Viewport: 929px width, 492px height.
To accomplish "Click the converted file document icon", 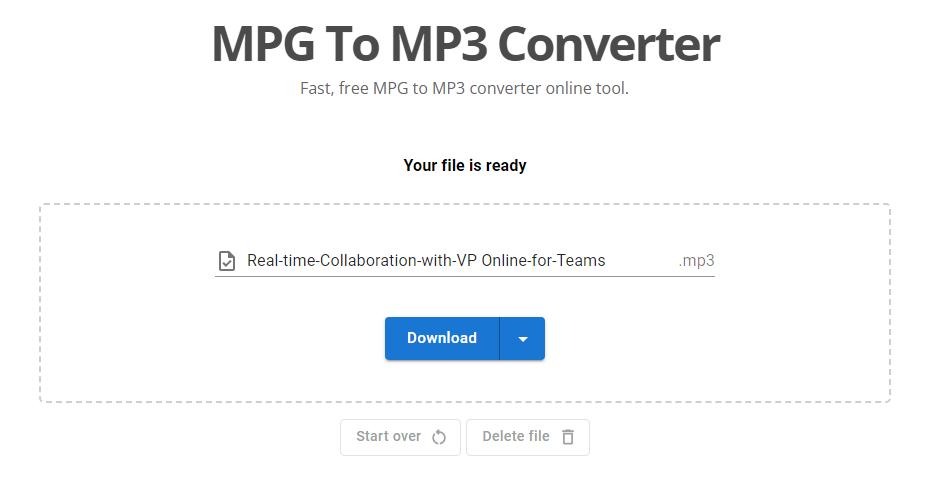I will pos(227,261).
